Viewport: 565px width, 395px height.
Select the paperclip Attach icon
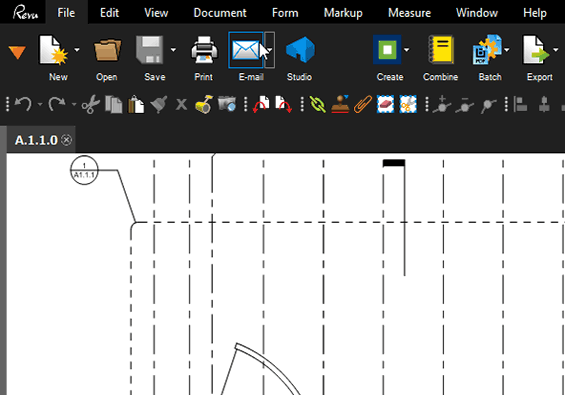[363, 105]
